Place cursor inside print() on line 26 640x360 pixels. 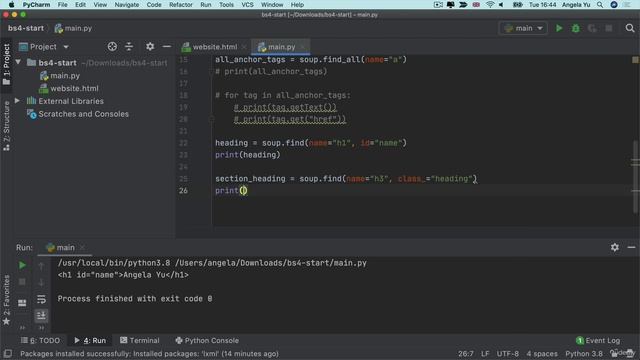coord(243,191)
